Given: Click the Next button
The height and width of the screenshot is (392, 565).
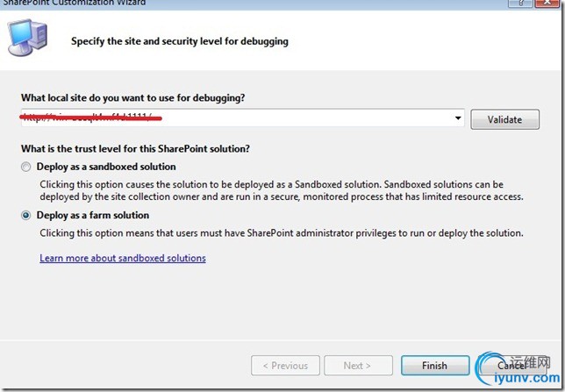Looking at the screenshot, I should point(357,366).
